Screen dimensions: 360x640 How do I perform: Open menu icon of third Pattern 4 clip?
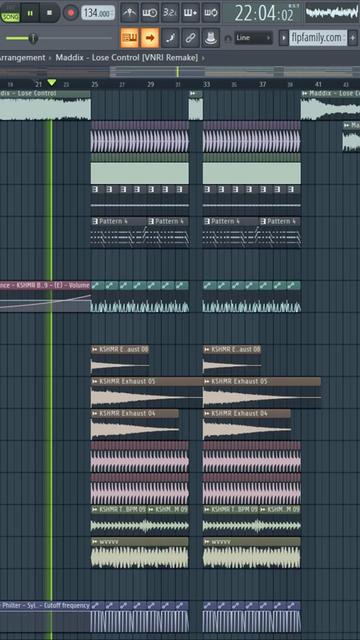click(207, 221)
